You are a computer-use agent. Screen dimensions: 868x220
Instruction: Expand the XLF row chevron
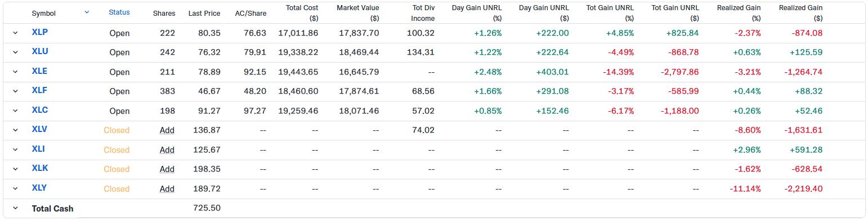point(15,91)
